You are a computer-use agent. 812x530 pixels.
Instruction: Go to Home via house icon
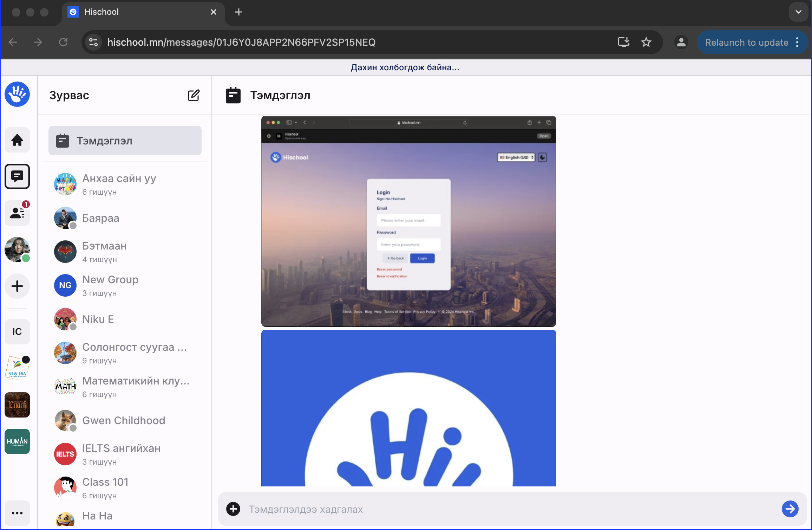(x=17, y=140)
